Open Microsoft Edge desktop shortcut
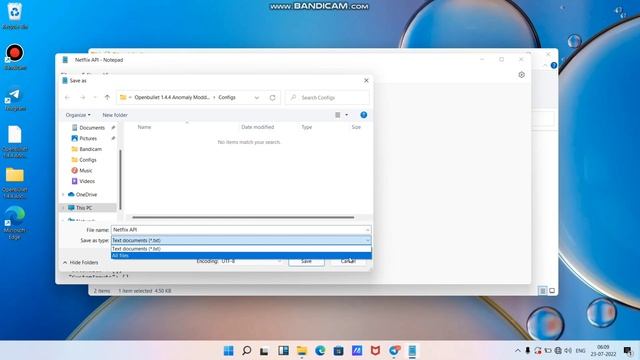640x360 pixels. (15, 222)
